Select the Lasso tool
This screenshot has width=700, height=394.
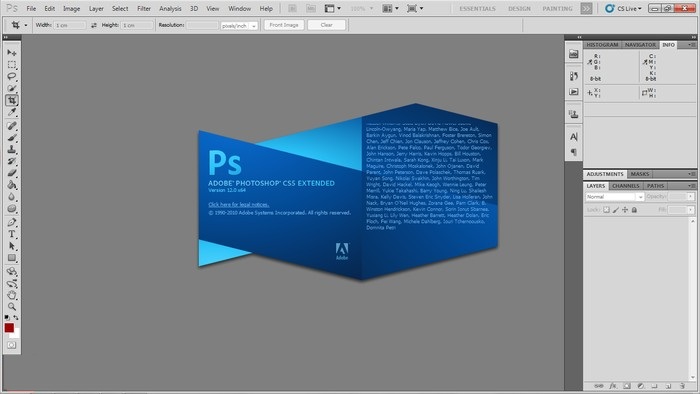coord(12,76)
